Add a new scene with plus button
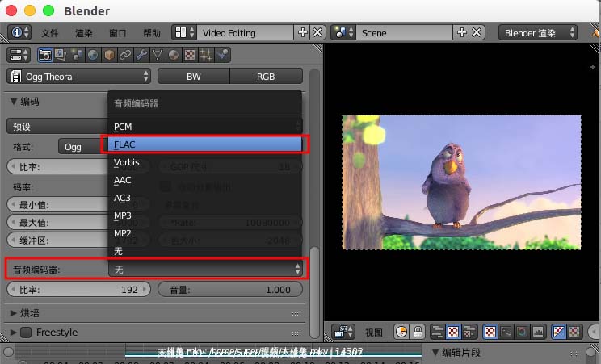 (x=462, y=32)
